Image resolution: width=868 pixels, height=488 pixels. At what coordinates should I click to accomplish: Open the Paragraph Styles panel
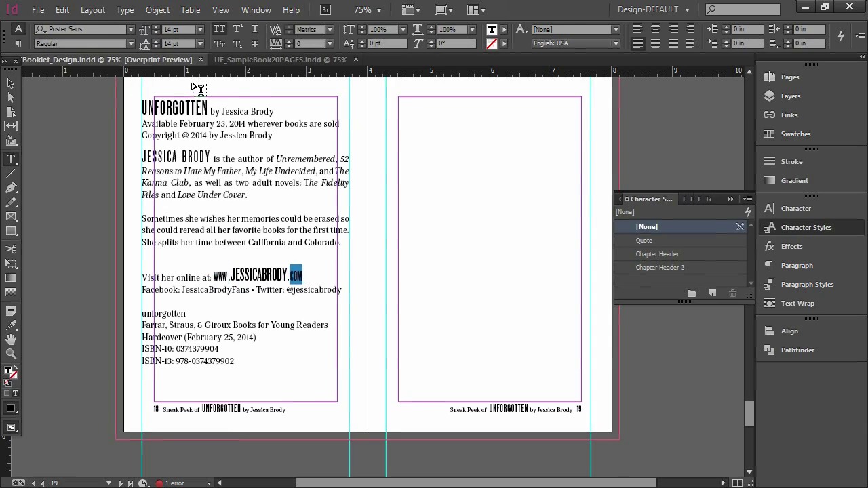click(x=807, y=285)
